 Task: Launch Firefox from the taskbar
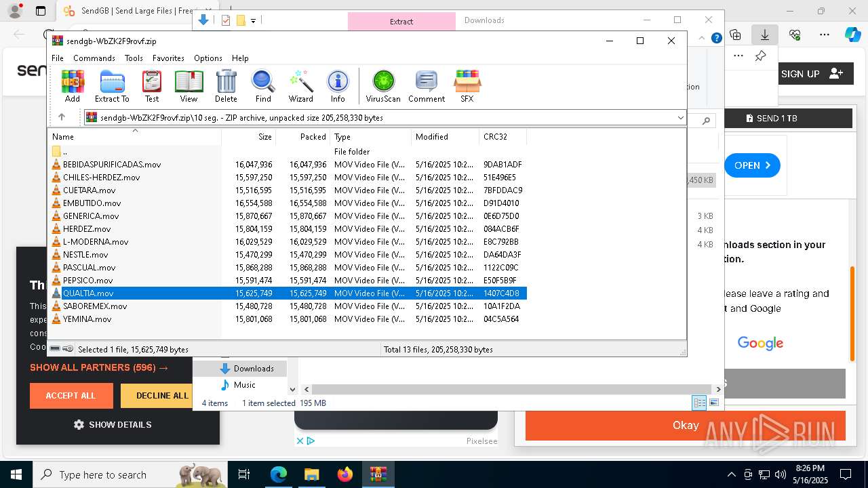344,474
